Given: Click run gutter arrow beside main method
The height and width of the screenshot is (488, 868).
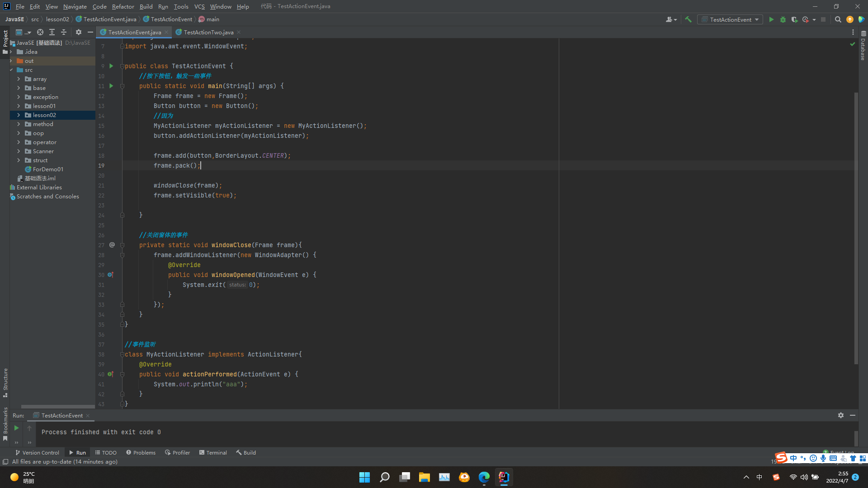Looking at the screenshot, I should [x=111, y=86].
